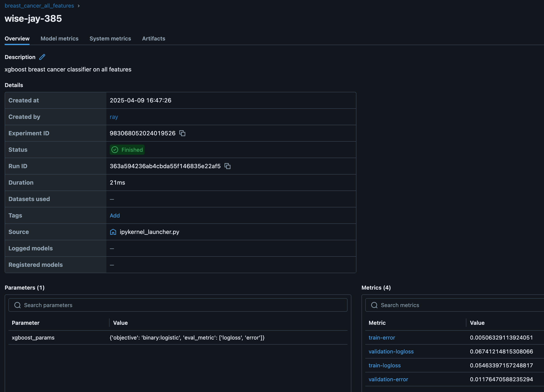The image size is (544, 392).
Task: Open the ray user link
Action: point(114,117)
